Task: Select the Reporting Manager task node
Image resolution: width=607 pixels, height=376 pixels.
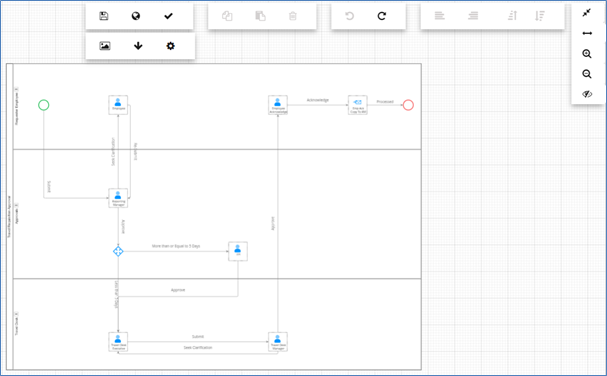Action: [118, 198]
